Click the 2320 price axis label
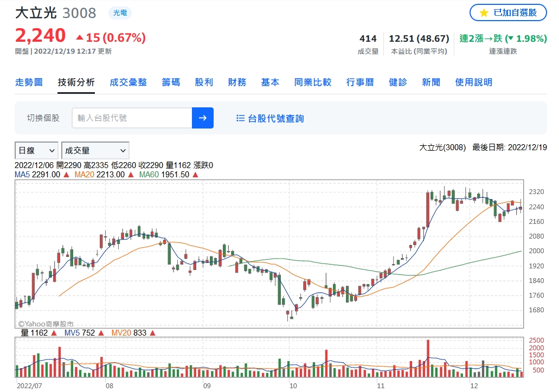Screen dimensions: 559x392 (536, 192)
